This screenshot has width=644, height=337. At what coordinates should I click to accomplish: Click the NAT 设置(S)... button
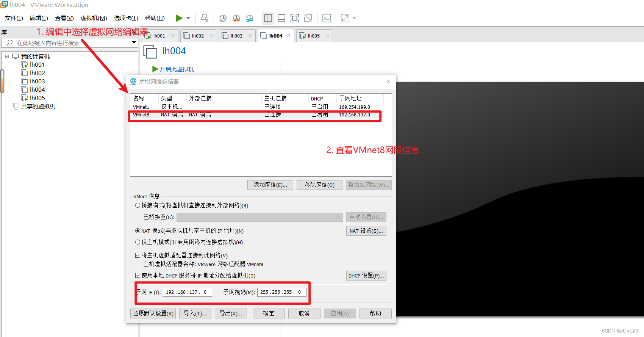click(x=366, y=231)
